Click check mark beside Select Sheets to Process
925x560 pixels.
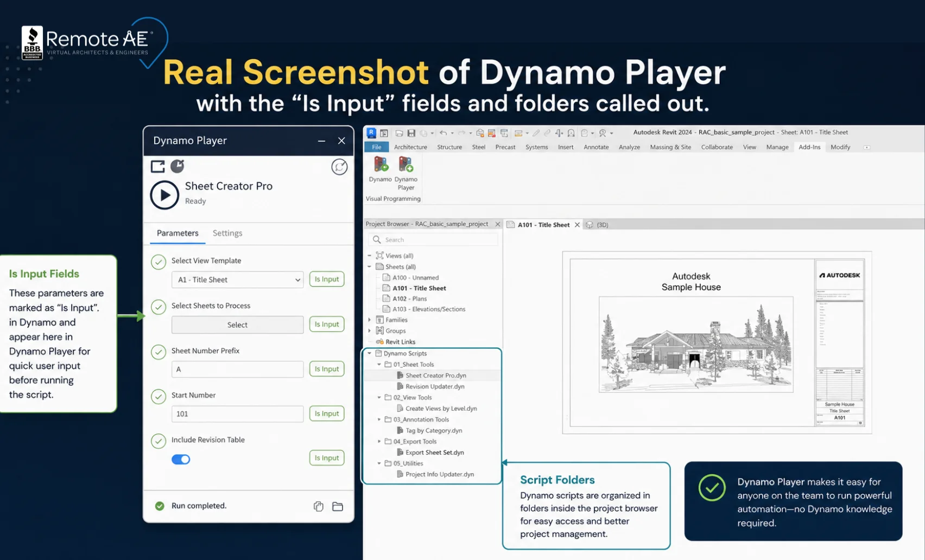(x=159, y=307)
